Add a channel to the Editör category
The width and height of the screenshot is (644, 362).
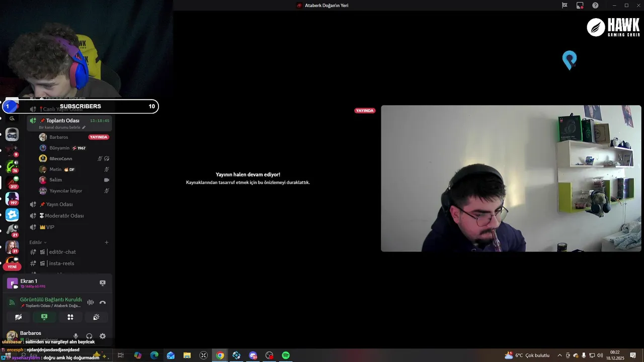[x=106, y=242]
